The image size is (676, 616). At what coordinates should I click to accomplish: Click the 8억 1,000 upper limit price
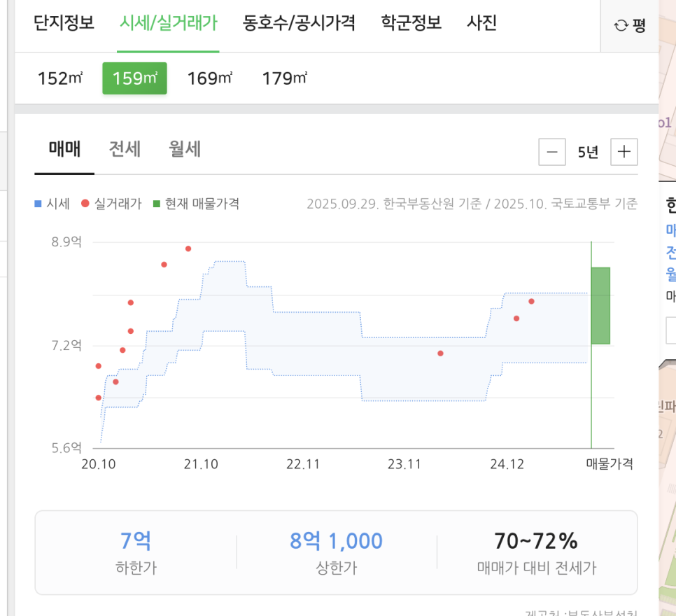(336, 541)
